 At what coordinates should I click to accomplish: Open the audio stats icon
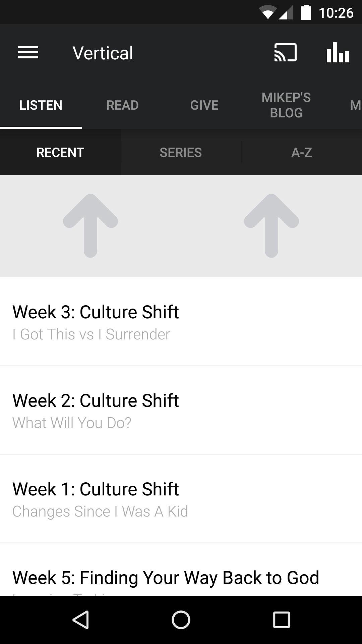[337, 53]
